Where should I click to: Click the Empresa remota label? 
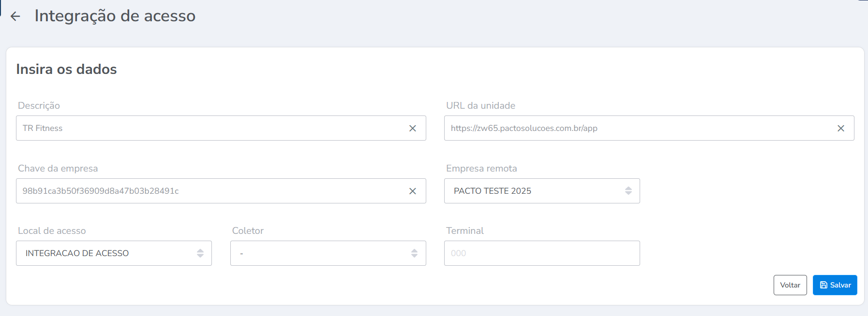click(481, 169)
